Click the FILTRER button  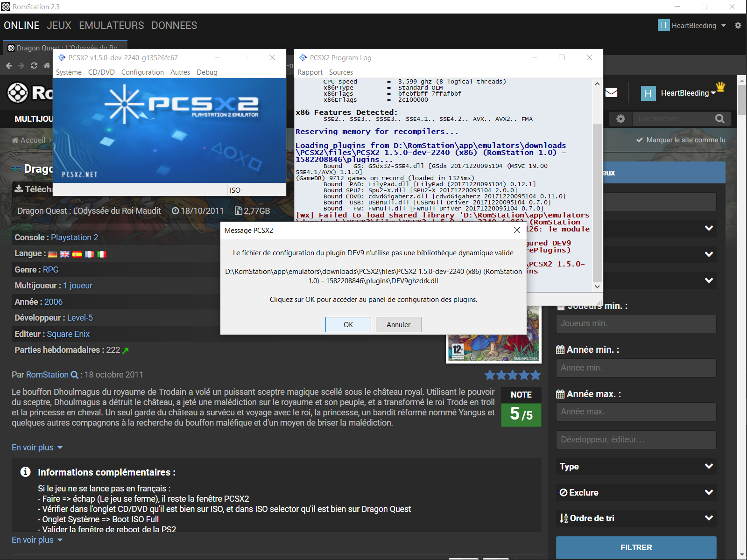click(636, 547)
